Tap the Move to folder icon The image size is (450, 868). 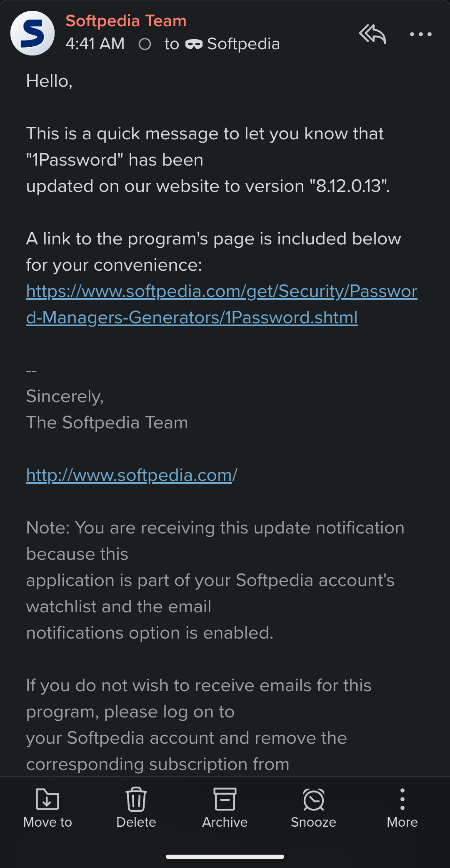tap(47, 799)
